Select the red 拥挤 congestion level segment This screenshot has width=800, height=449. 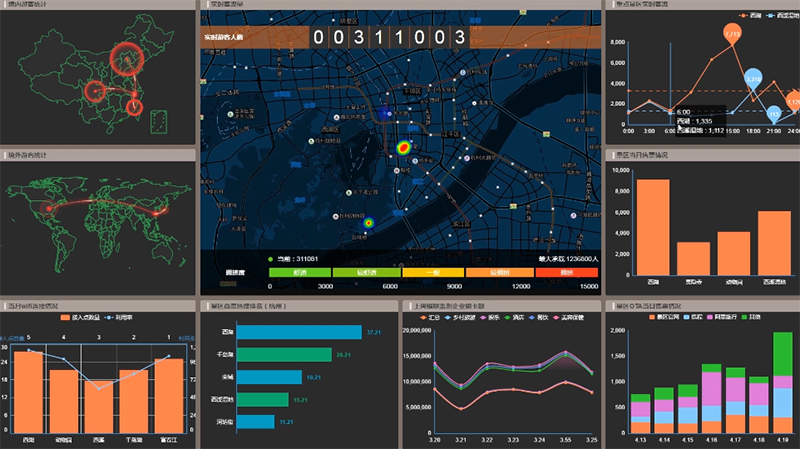click(566, 272)
